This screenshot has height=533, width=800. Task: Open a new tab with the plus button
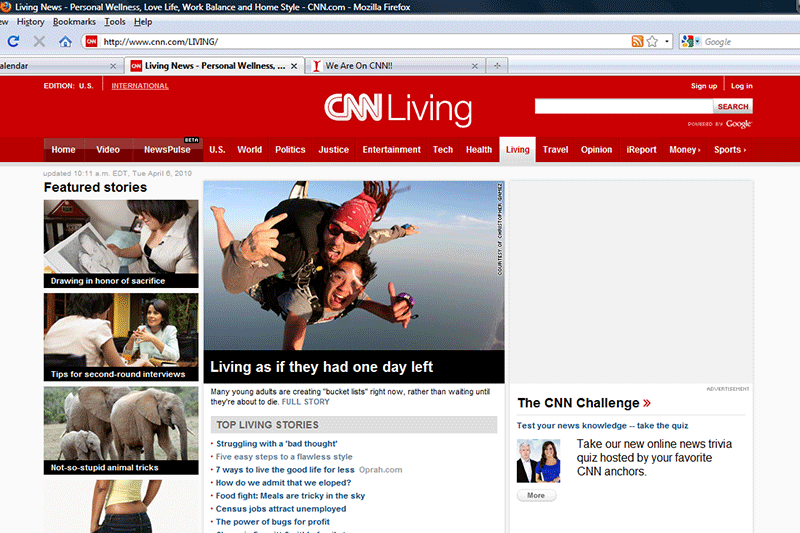496,65
